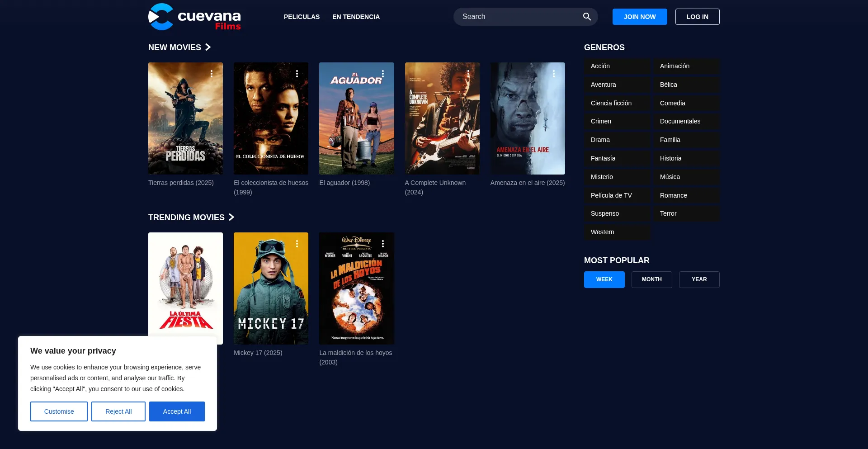868x449 pixels.
Task: Click Amenaza en el aire (2025) title
Action: click(x=528, y=183)
